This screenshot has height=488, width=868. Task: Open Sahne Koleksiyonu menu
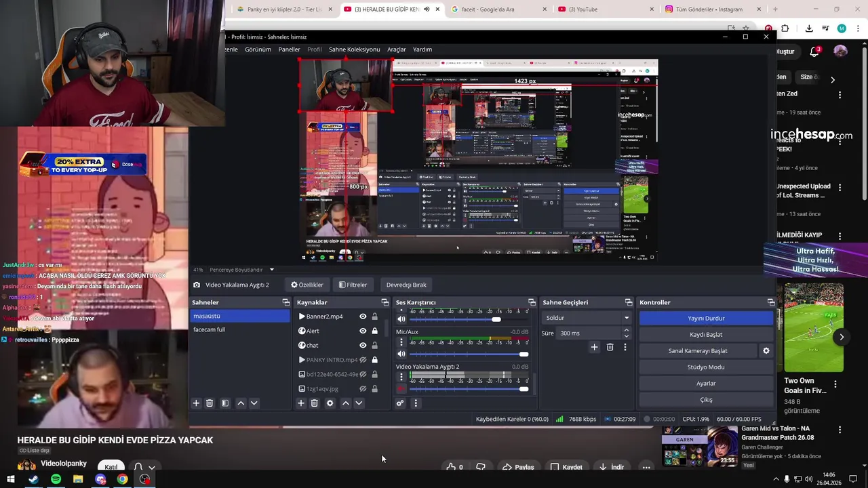(x=354, y=49)
